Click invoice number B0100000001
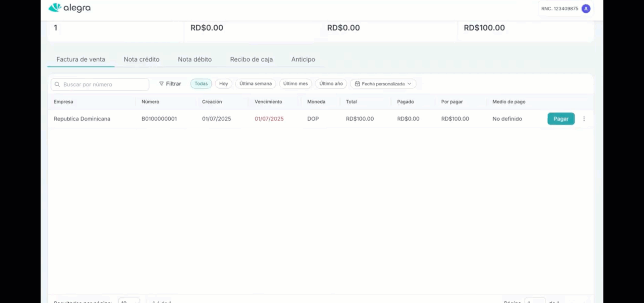The height and width of the screenshot is (303, 644). (x=159, y=119)
